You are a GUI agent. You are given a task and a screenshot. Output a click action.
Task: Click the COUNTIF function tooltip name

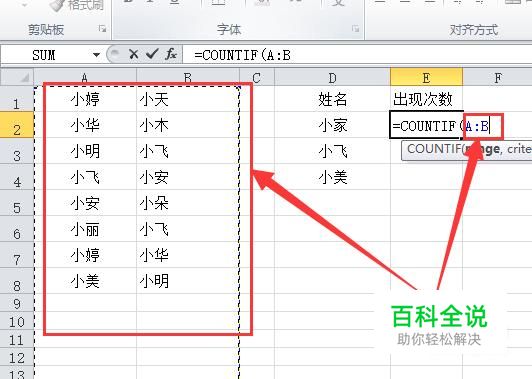(433, 149)
